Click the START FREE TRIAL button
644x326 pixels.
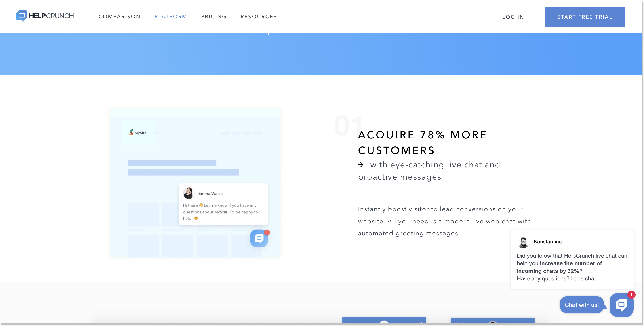[x=585, y=17]
